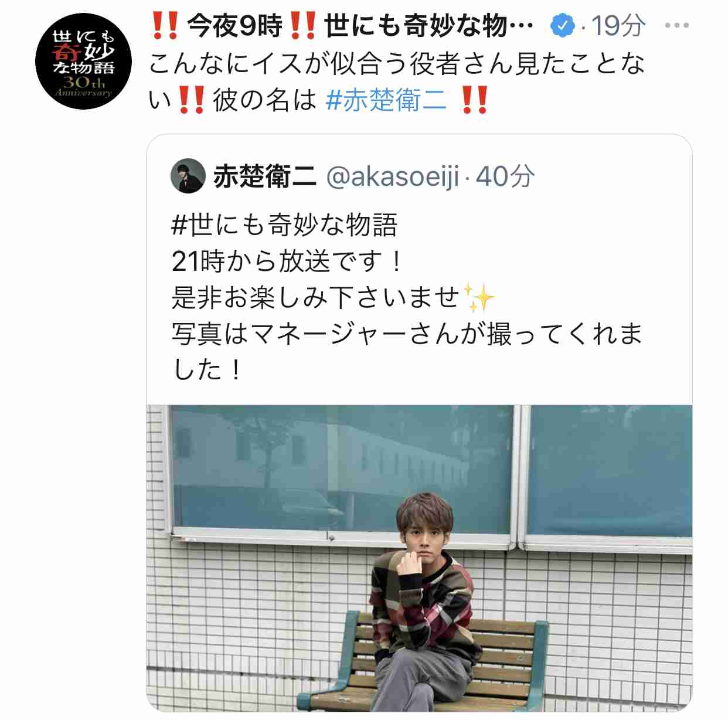This screenshot has height=720, width=728.
Task: Click the 赤楚衛二 display name in quoted tweet
Action: tap(264, 176)
